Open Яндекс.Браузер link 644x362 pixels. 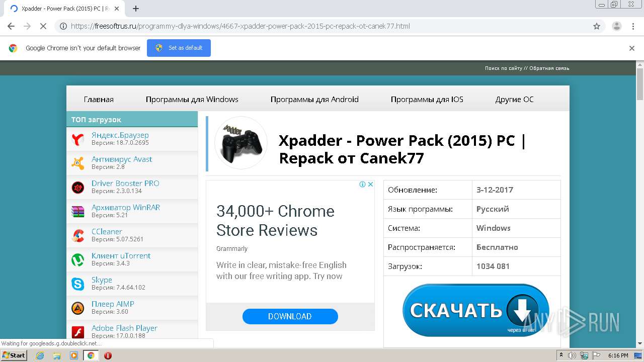[120, 135]
